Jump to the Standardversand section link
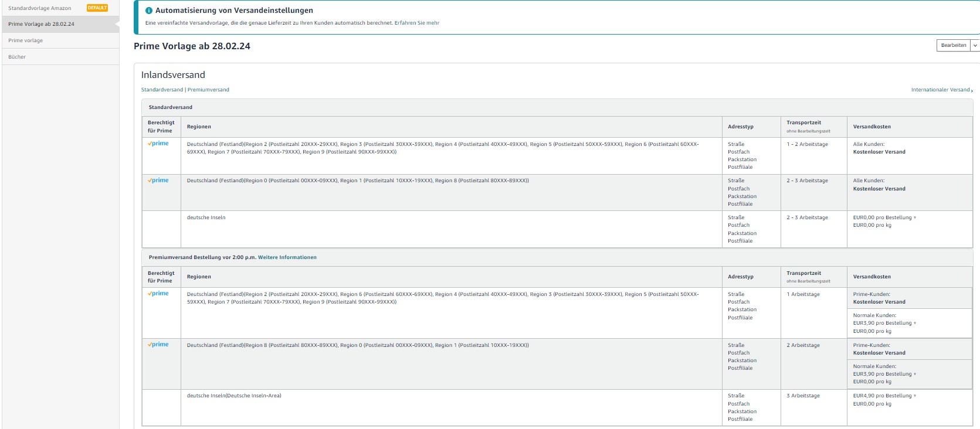Image resolution: width=980 pixels, height=429 pixels. point(162,90)
